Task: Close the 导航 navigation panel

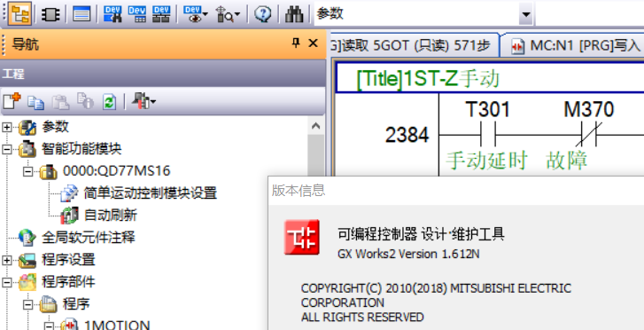Action: tap(313, 43)
